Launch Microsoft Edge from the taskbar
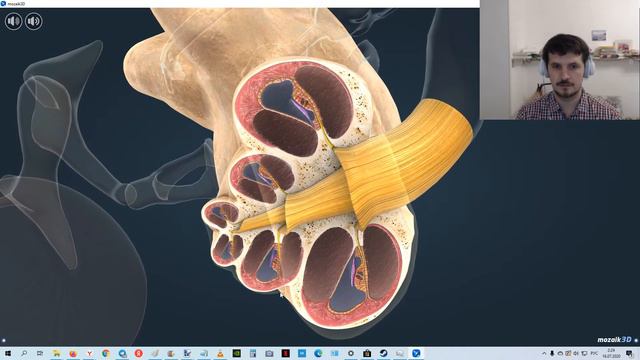Image resolution: width=640 pixels, height=360 pixels. tap(318, 353)
